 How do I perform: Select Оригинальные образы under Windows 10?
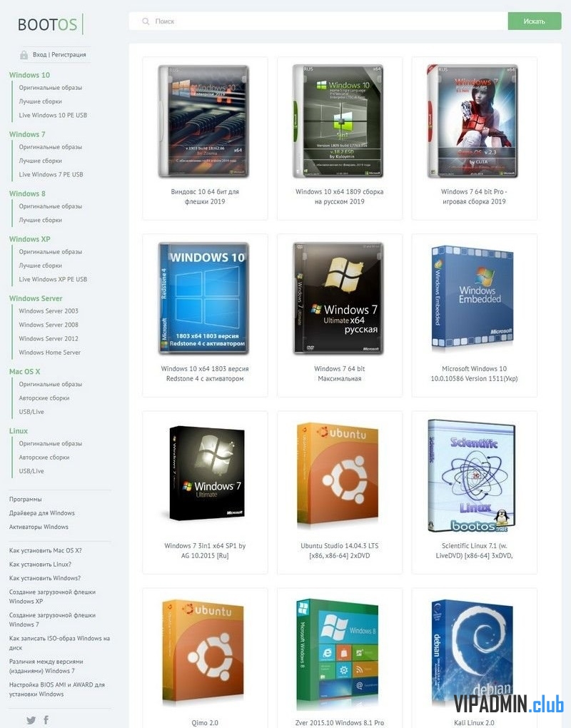51,87
